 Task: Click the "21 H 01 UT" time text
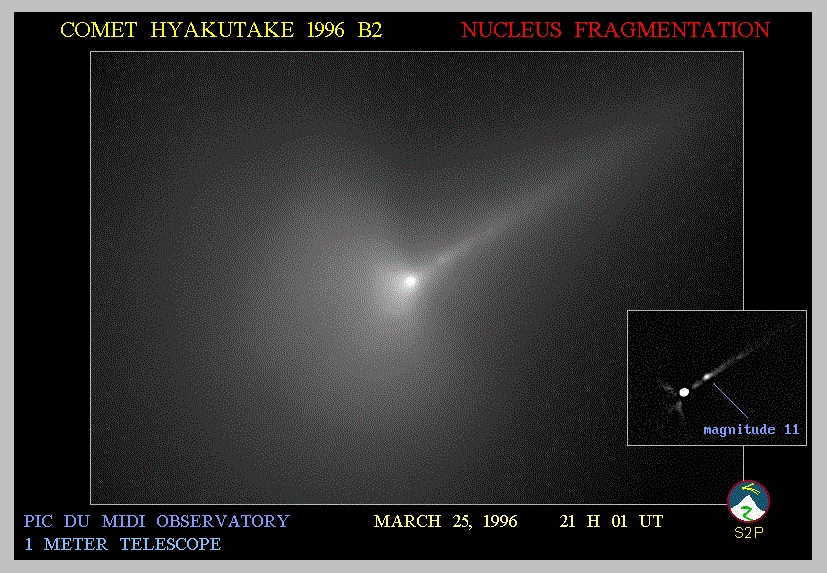coord(611,521)
